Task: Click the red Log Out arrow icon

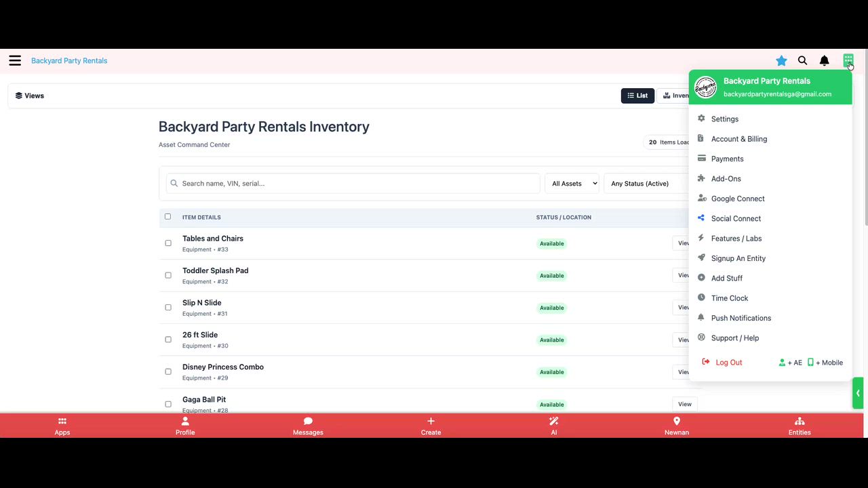Action: point(705,362)
